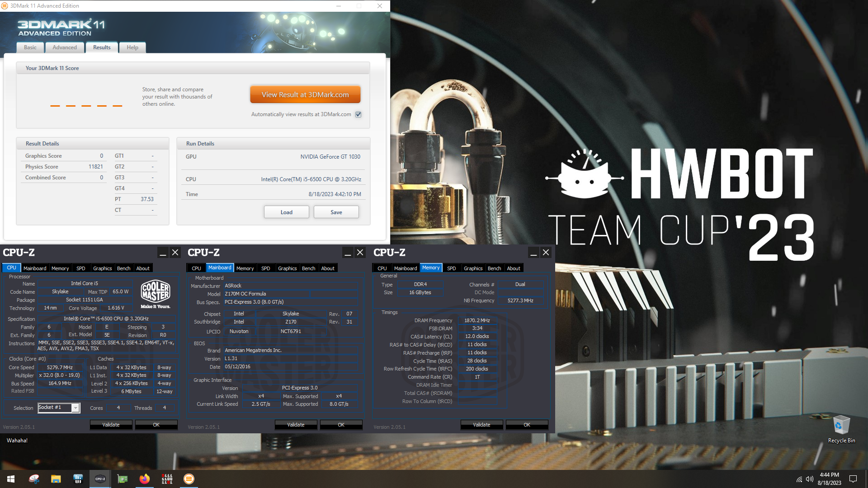
Task: Click the DRAM Frequency value 1870.2 MHz
Action: click(x=477, y=320)
